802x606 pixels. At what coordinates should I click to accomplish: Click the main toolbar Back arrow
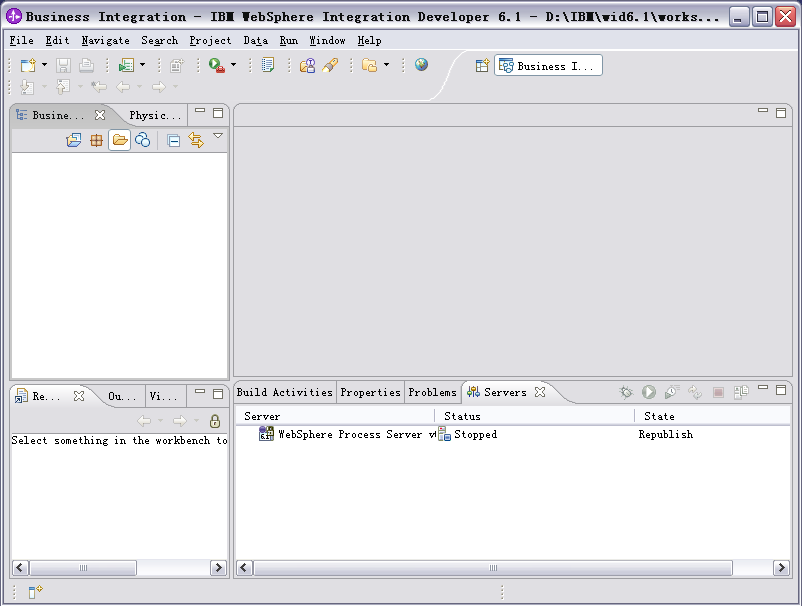[x=123, y=87]
